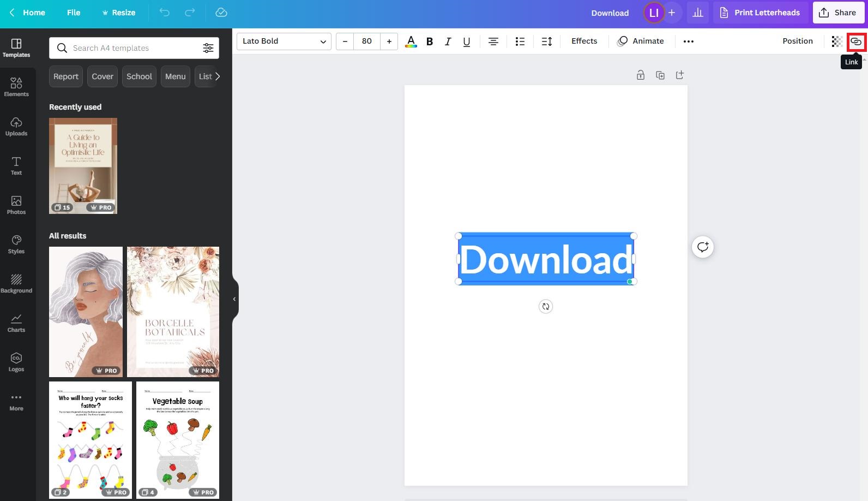Open the Uploads sidebar panel
The image size is (868, 501).
16,127
